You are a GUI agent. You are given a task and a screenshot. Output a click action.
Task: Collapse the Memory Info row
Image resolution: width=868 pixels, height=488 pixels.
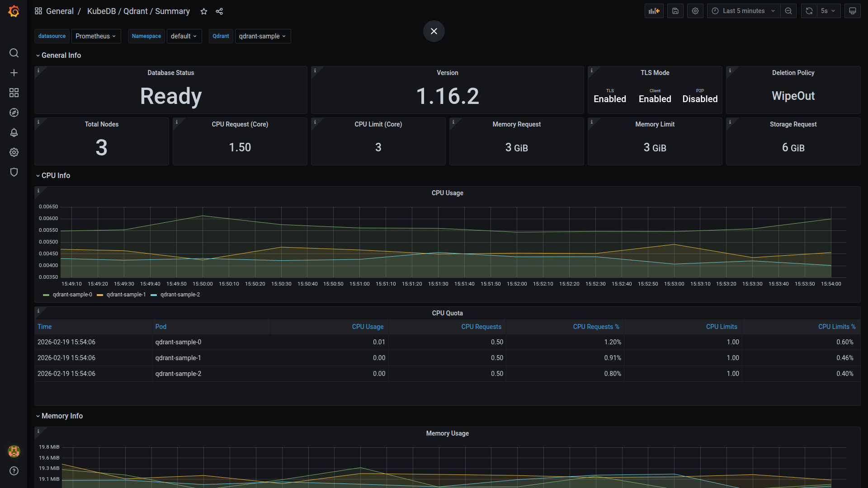click(x=60, y=416)
